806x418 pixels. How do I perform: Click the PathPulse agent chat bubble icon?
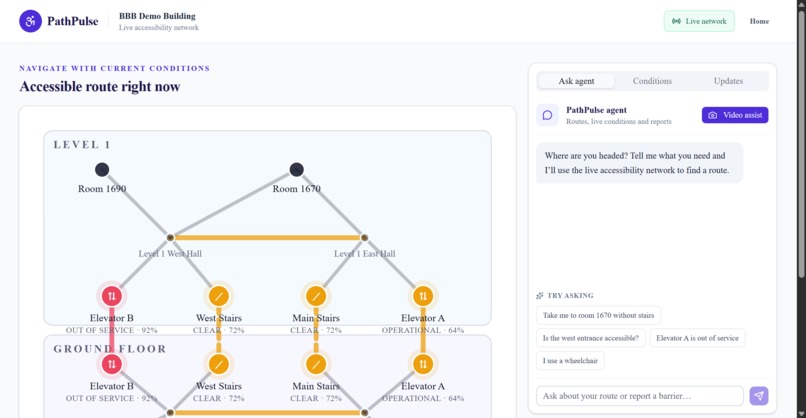[547, 115]
